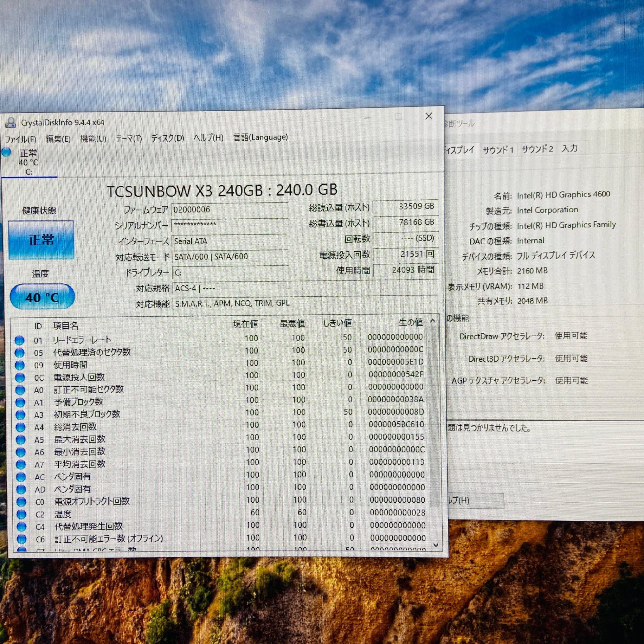Open the 言語(Language) menu
The height and width of the screenshot is (644, 644).
260,137
